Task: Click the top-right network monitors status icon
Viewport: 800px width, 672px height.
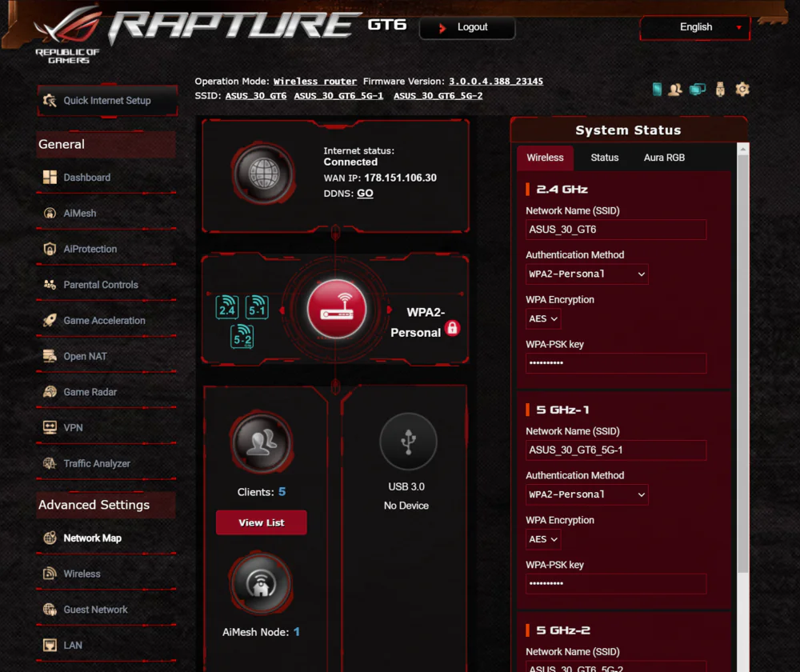Action: point(698,90)
